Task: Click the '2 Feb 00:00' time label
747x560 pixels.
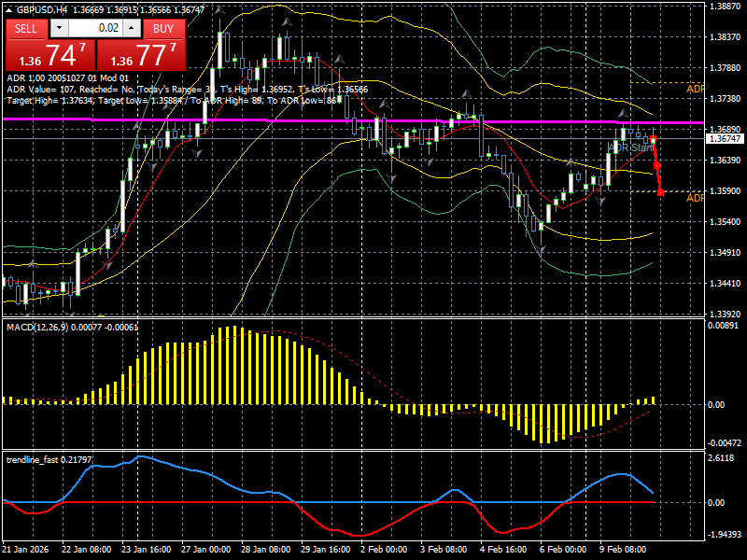Action: [x=384, y=550]
